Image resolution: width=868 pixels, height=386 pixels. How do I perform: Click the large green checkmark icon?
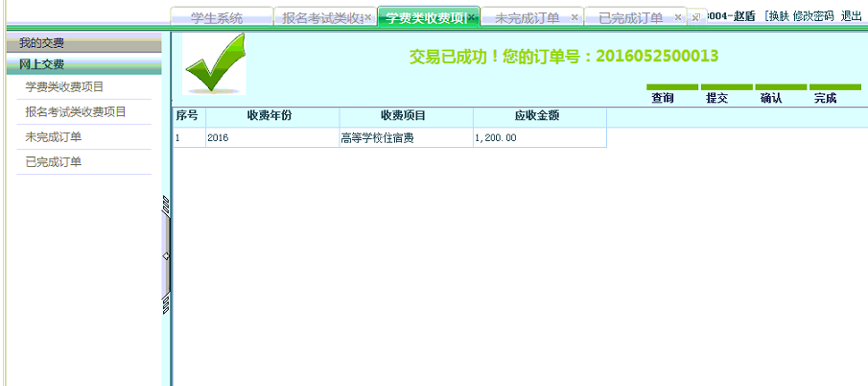pos(214,63)
